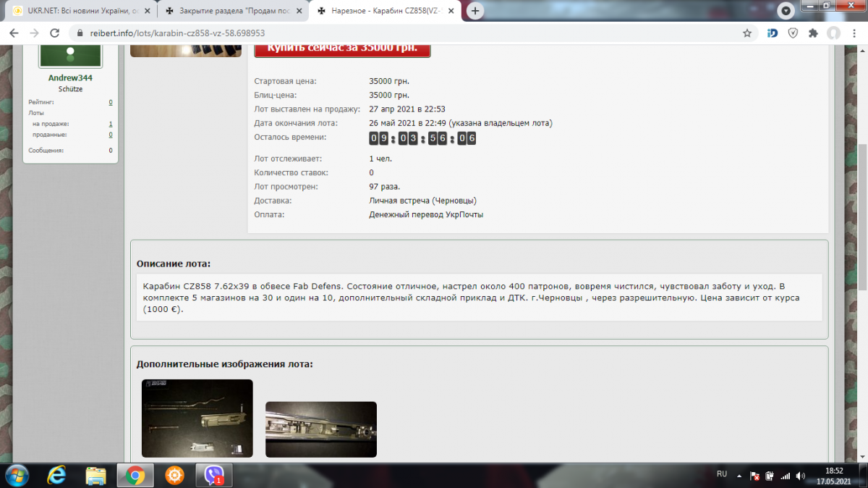Viewport: 868px width, 488px height.
Task: Click the '97 раза.' view count
Action: pyautogui.click(x=384, y=187)
